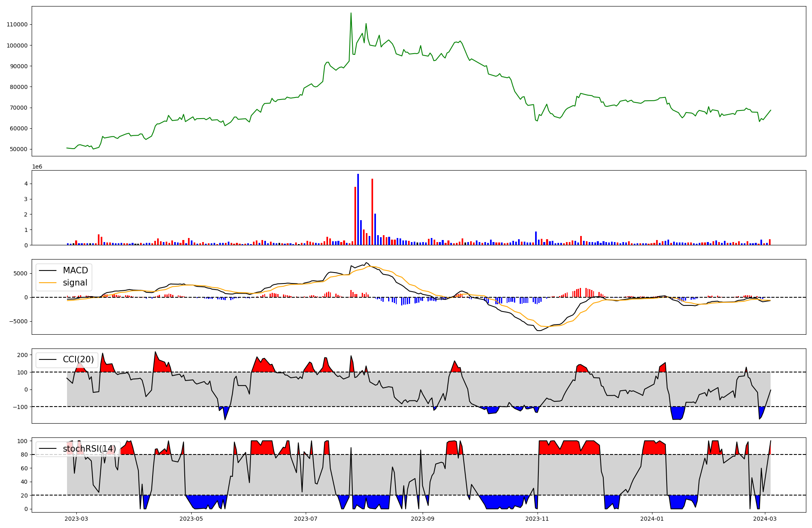Click the stochRSI(14) legend label

pos(89,449)
